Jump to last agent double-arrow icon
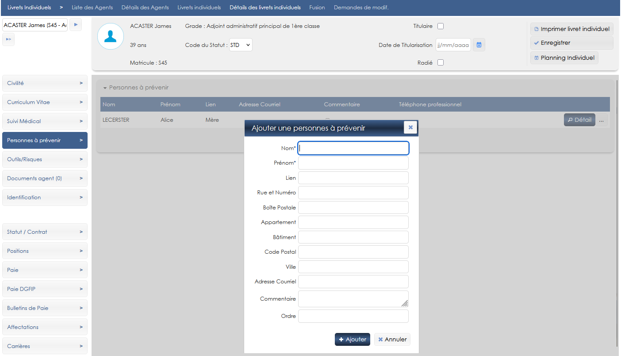 click(8, 39)
